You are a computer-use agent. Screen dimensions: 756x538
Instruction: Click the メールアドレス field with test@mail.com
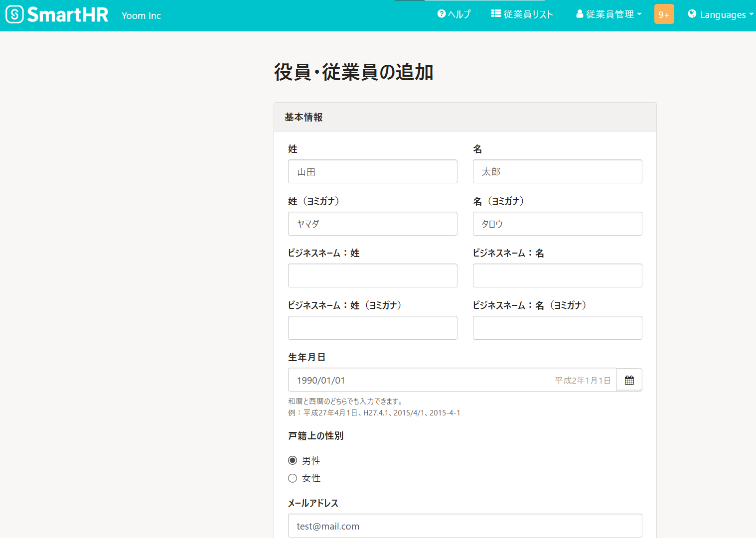[464, 526]
